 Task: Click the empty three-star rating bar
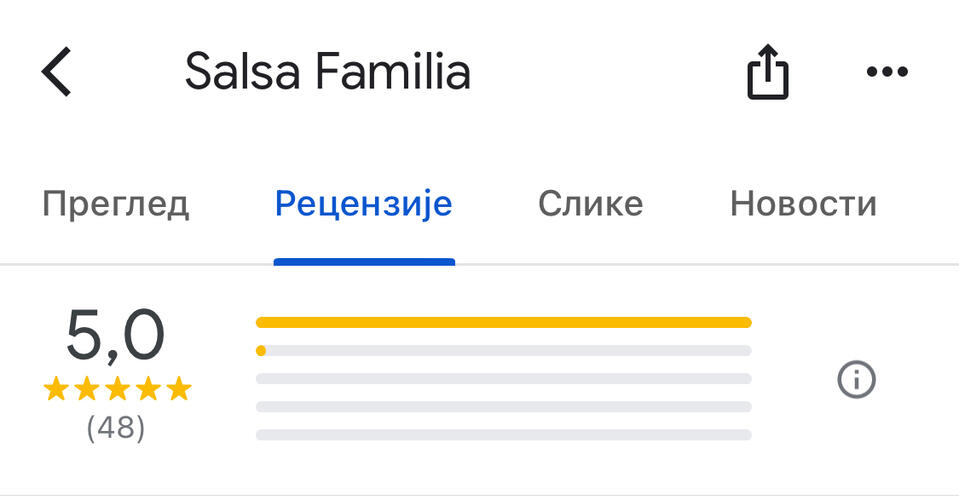click(x=503, y=379)
